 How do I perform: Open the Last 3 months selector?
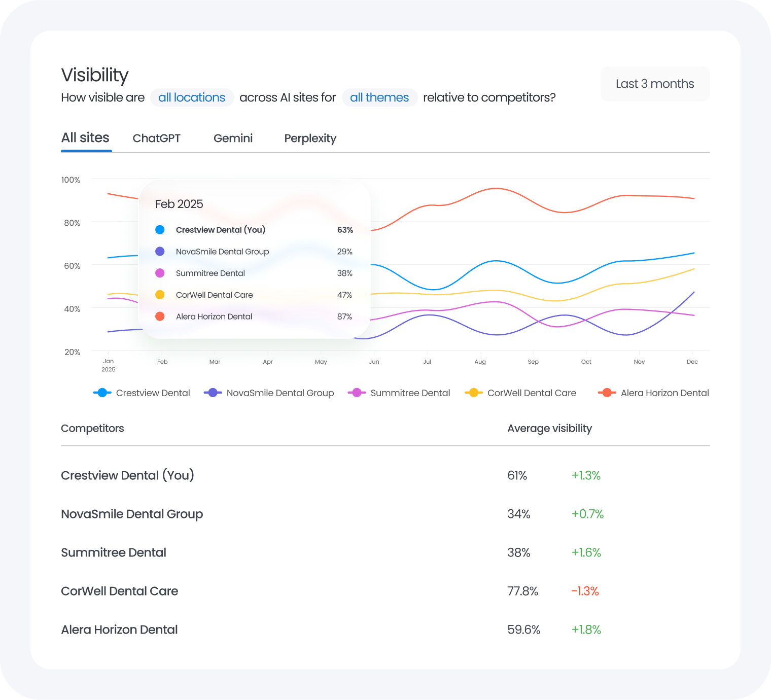coord(655,83)
